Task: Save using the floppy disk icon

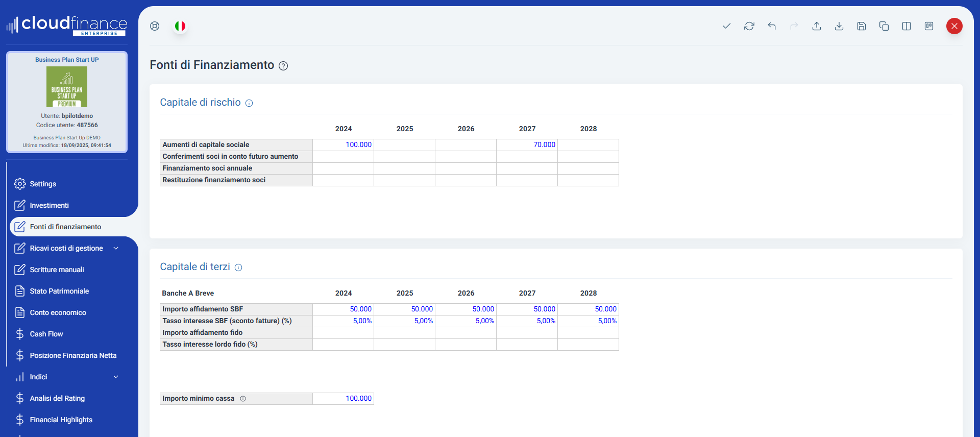Action: 862,26
